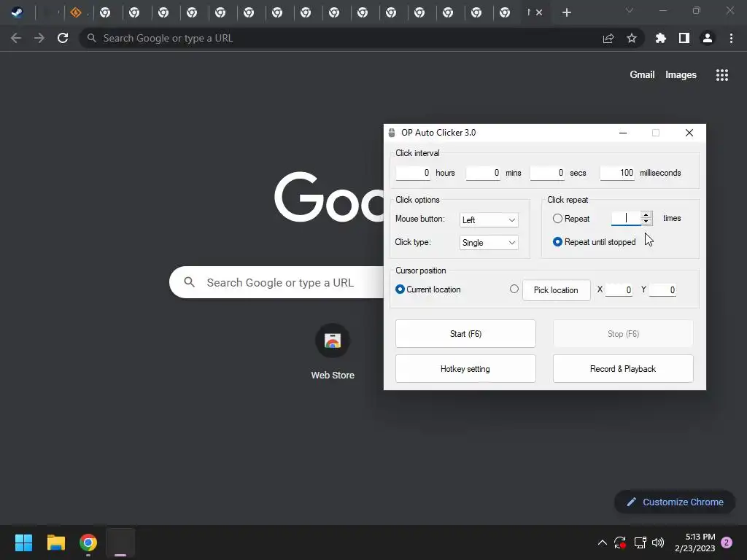Open Hotkey setting
Screen dimensions: 747x560
465,368
